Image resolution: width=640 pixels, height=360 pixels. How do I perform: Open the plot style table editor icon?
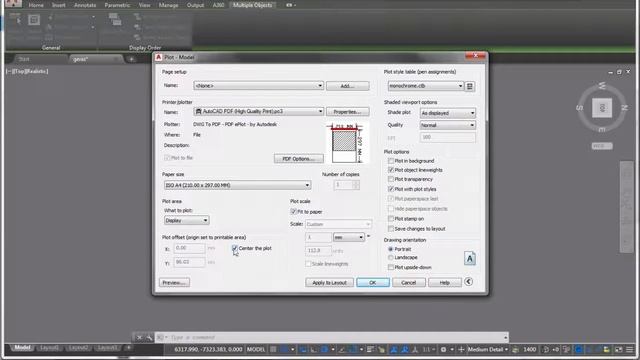(470, 86)
